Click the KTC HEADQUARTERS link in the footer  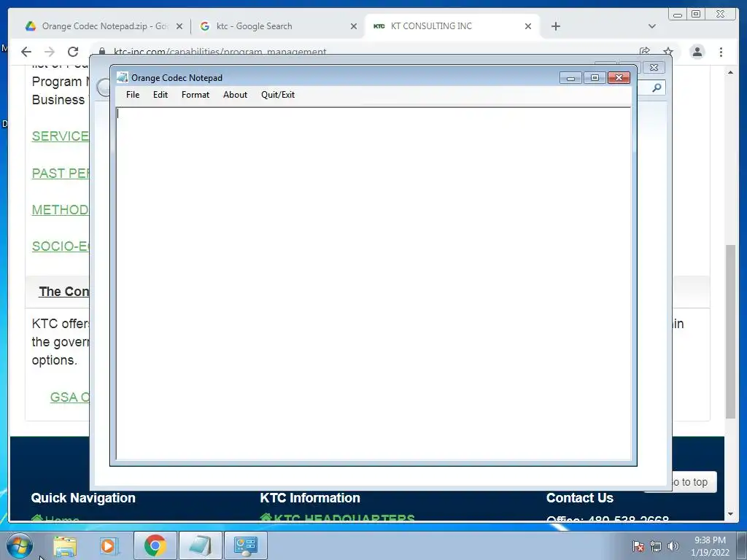[337, 518]
